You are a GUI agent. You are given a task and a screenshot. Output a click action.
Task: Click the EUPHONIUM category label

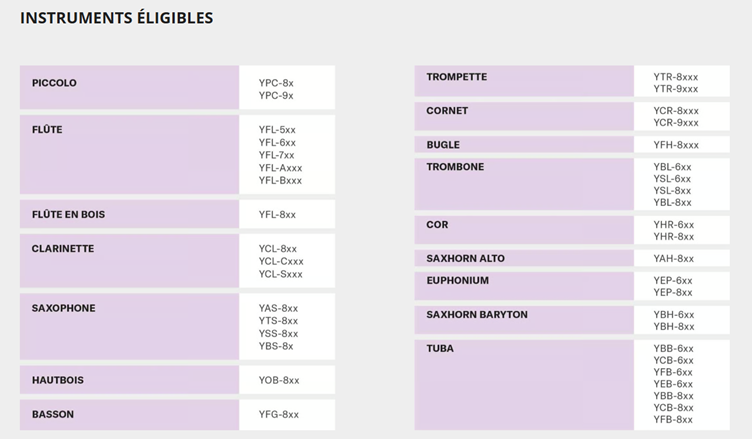pyautogui.click(x=457, y=281)
